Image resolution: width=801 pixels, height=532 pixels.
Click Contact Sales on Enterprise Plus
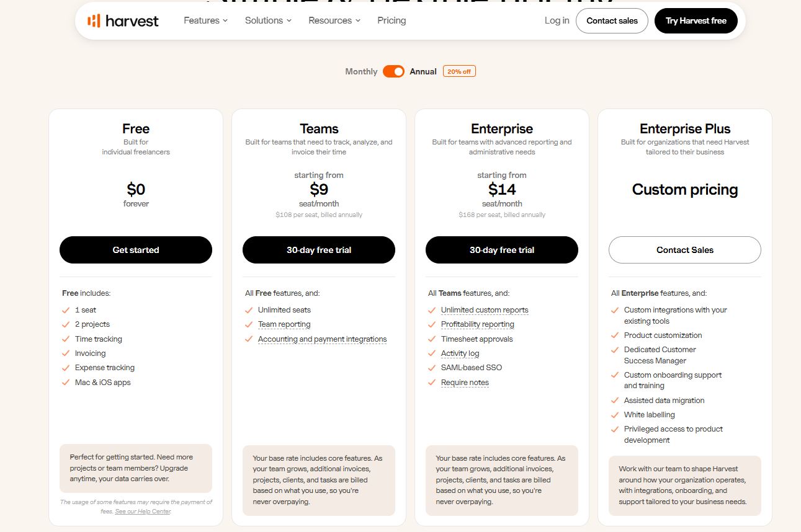(685, 250)
